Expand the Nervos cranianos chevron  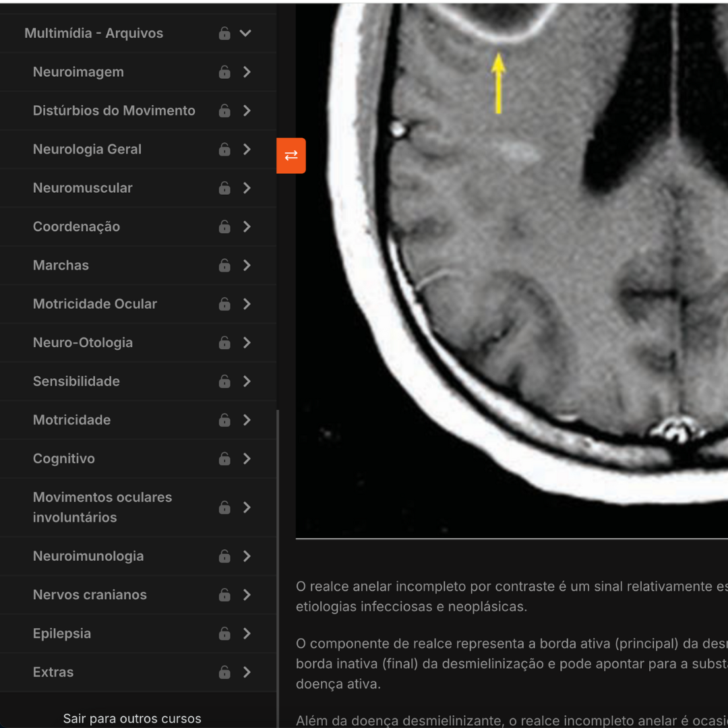(x=247, y=595)
